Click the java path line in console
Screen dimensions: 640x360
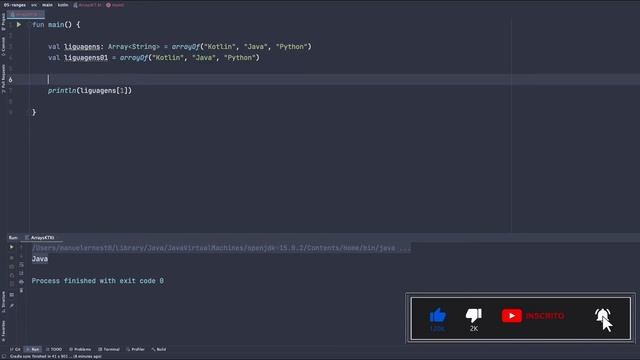(221, 248)
